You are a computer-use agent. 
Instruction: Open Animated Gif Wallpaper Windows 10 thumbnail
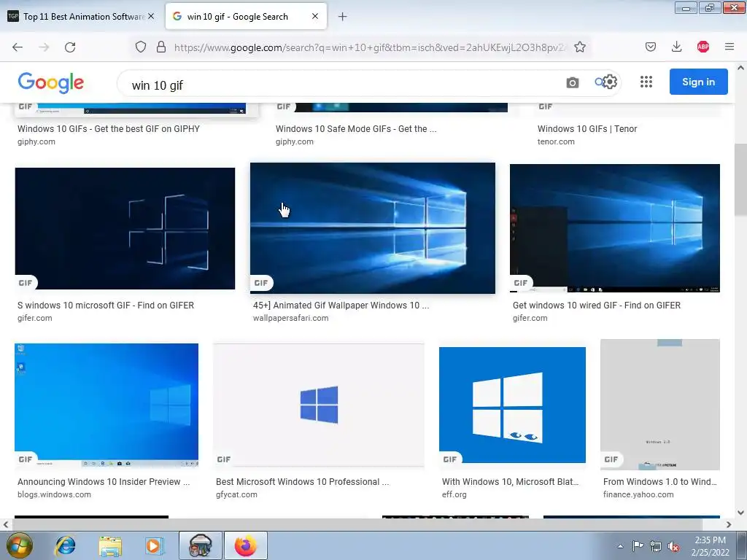(x=373, y=228)
